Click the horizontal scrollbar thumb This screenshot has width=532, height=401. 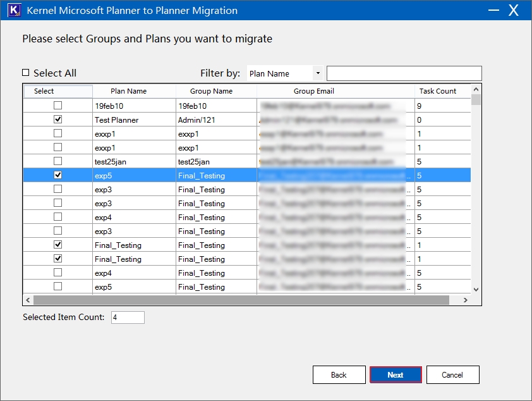pyautogui.click(x=241, y=300)
